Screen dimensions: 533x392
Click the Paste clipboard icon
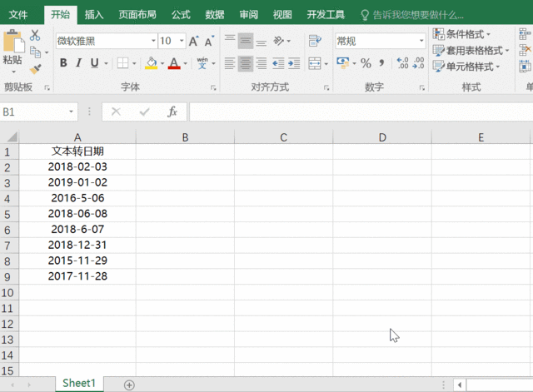coord(13,41)
